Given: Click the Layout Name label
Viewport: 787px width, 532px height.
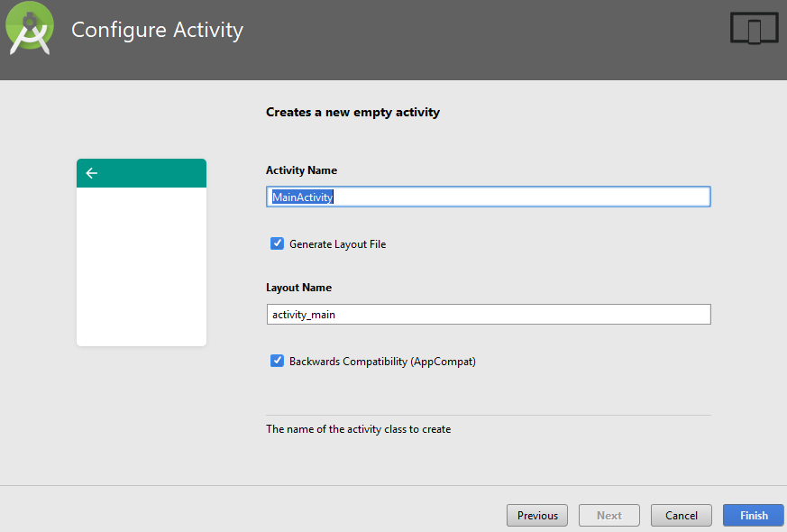Looking at the screenshot, I should [298, 288].
